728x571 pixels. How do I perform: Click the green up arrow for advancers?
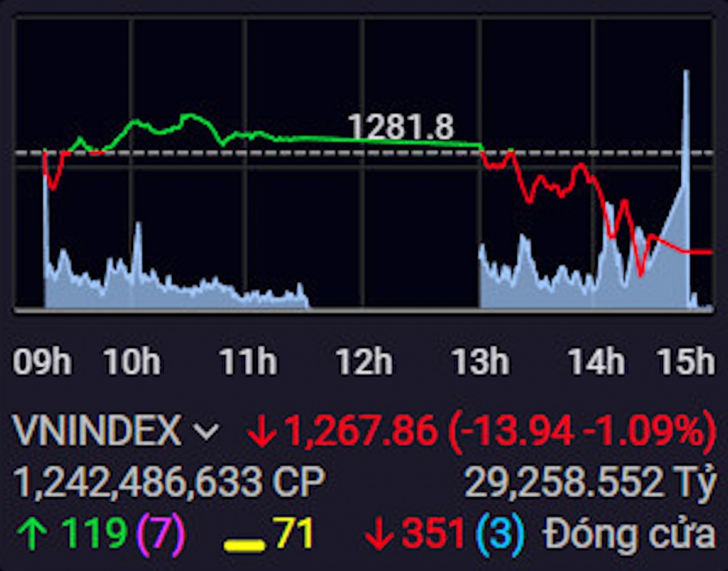[33, 534]
